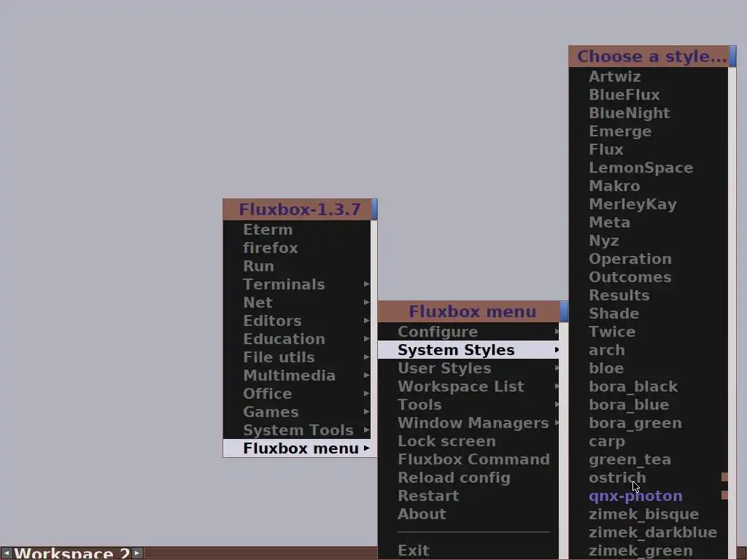Screen dimensions: 747x560
Task: Choose the Makro style
Action: tap(649, 186)
